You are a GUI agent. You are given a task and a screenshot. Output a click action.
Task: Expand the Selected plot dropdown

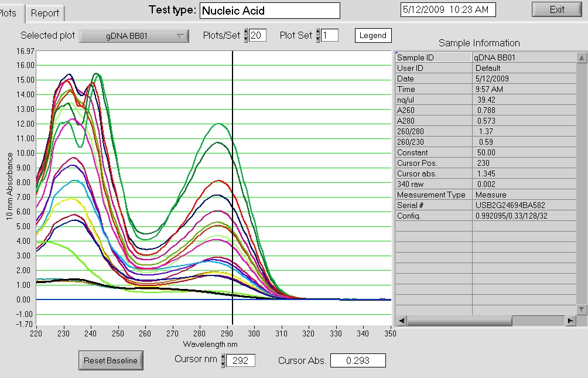(x=134, y=36)
